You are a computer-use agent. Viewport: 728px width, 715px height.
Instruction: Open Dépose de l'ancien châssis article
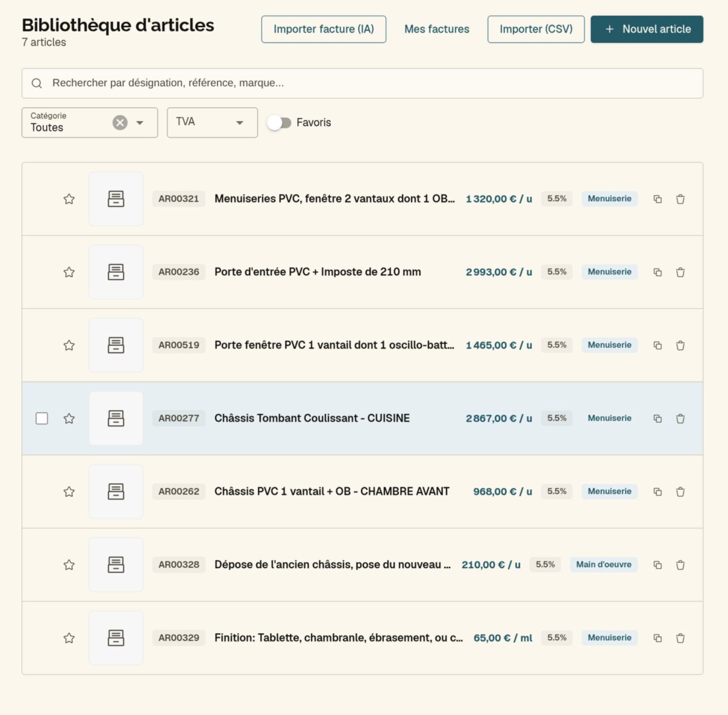(x=332, y=565)
